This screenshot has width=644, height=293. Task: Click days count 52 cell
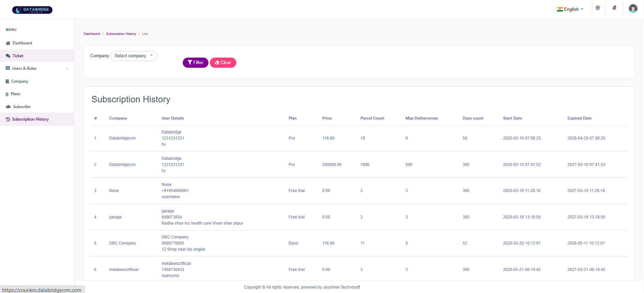465,243
